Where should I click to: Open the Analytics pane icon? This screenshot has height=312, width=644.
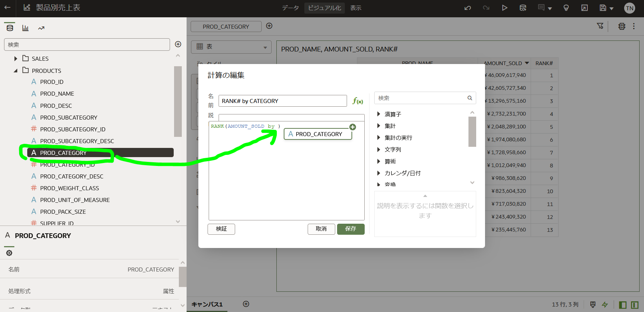(x=41, y=28)
